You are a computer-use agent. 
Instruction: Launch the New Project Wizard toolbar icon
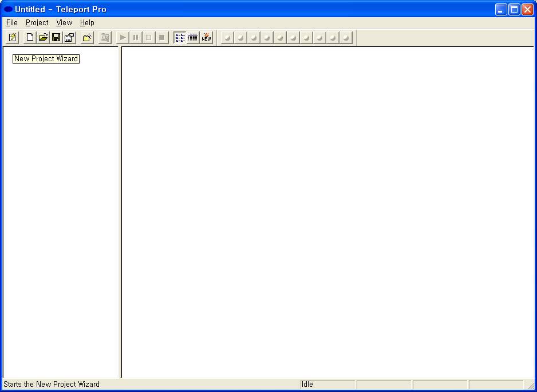13,38
